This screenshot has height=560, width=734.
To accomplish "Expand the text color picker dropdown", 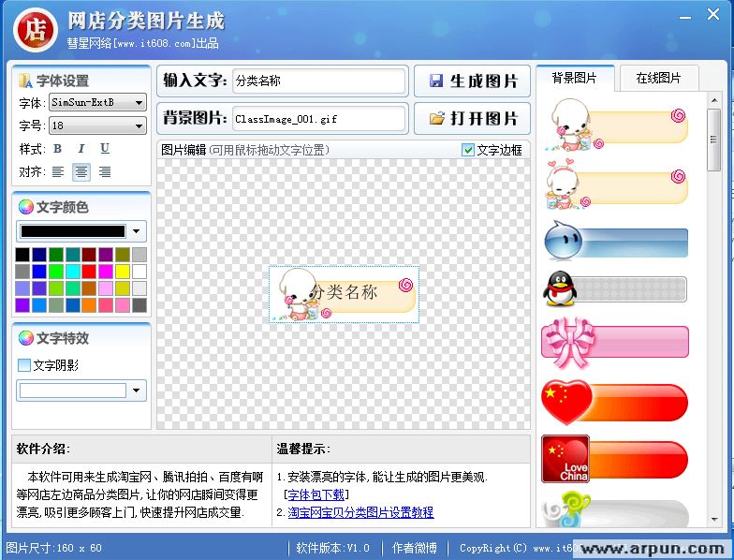I will [137, 230].
